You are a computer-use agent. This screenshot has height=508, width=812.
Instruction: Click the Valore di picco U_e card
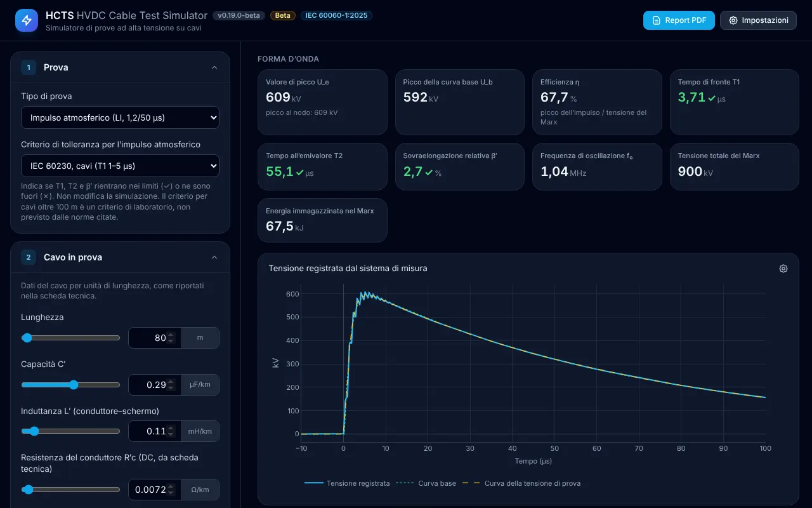(322, 102)
